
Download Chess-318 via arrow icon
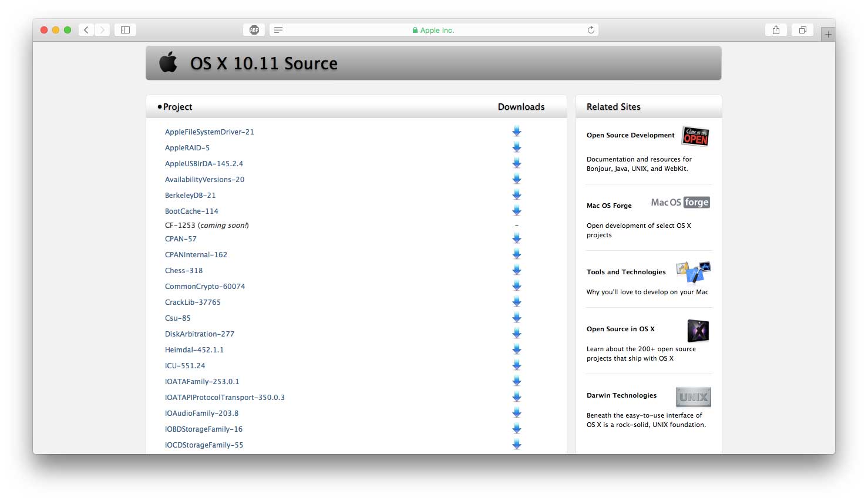point(517,270)
